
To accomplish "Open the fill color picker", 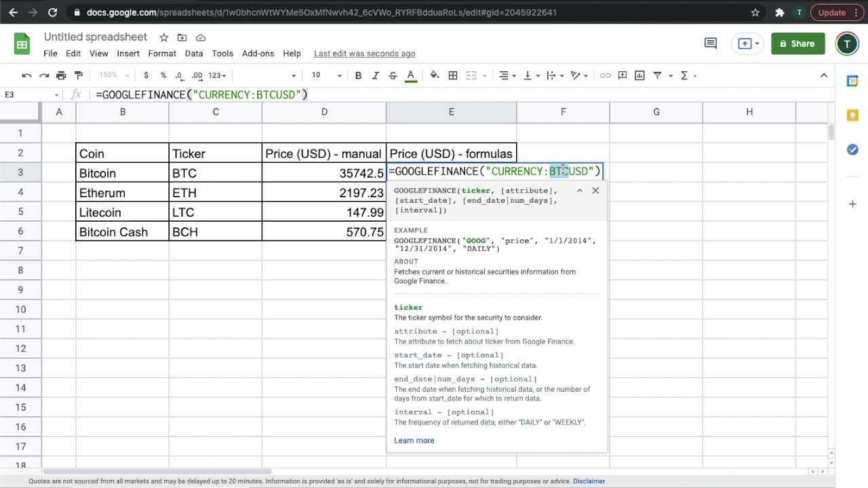I will tap(435, 75).
